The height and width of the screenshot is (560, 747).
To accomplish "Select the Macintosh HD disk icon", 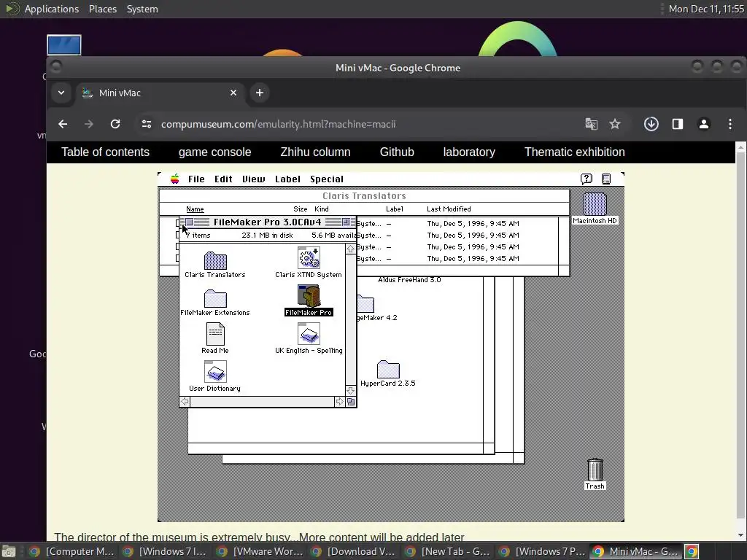I will pos(595,204).
